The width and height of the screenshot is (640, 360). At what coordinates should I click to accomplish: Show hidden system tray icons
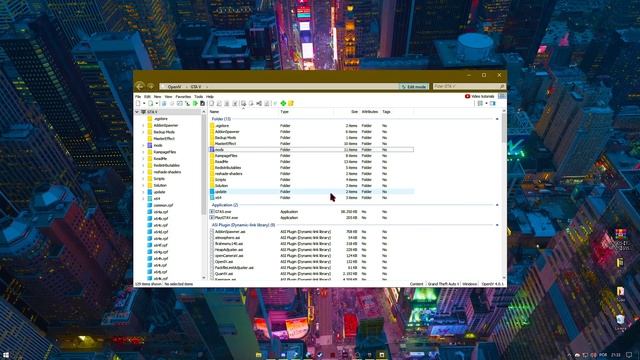click(x=569, y=356)
